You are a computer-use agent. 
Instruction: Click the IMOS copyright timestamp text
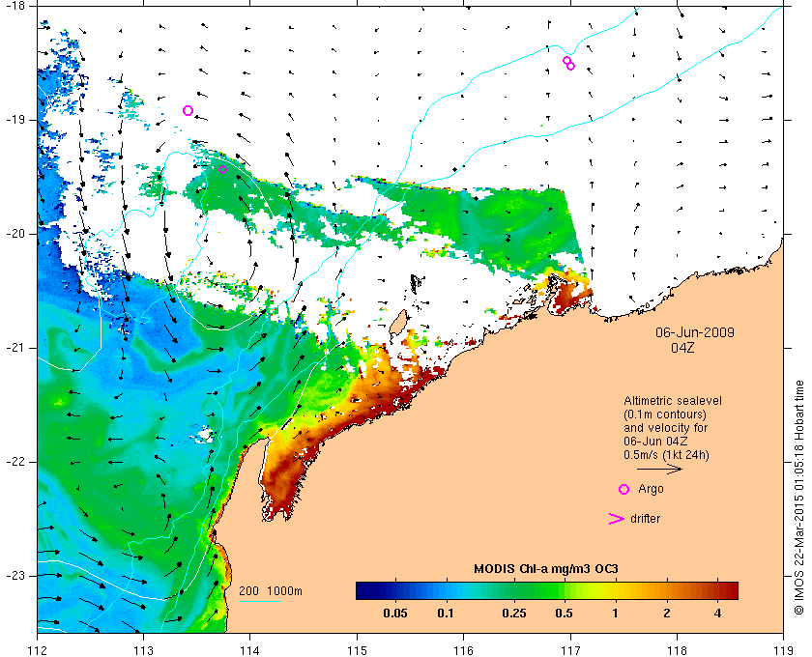click(799, 498)
